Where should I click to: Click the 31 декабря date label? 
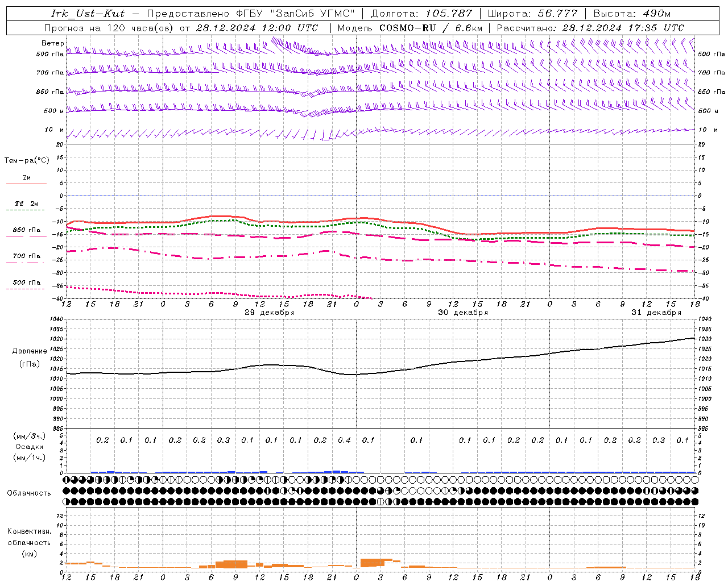656,313
